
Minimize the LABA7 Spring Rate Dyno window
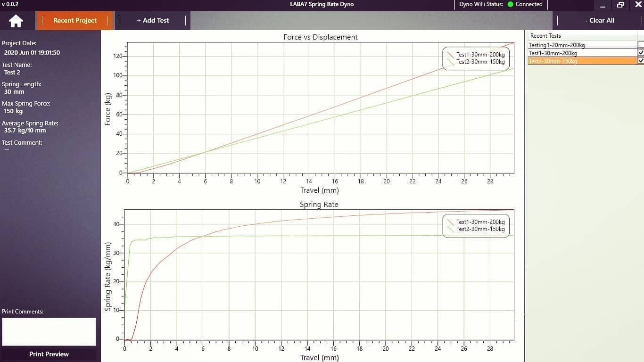[603, 5]
